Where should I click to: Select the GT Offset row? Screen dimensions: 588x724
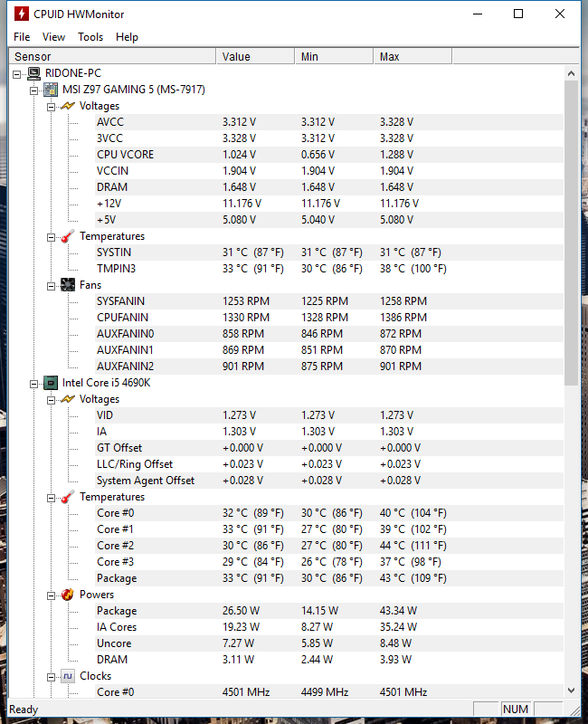pyautogui.click(x=329, y=448)
